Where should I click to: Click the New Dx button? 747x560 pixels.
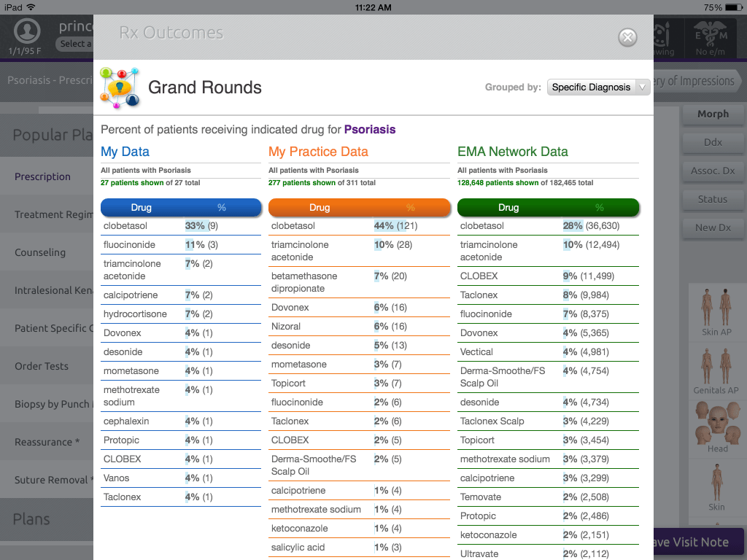pos(713,227)
